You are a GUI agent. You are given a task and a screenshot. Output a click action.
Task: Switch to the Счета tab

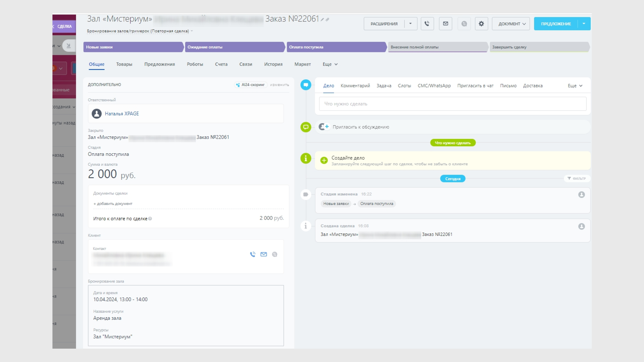(221, 64)
